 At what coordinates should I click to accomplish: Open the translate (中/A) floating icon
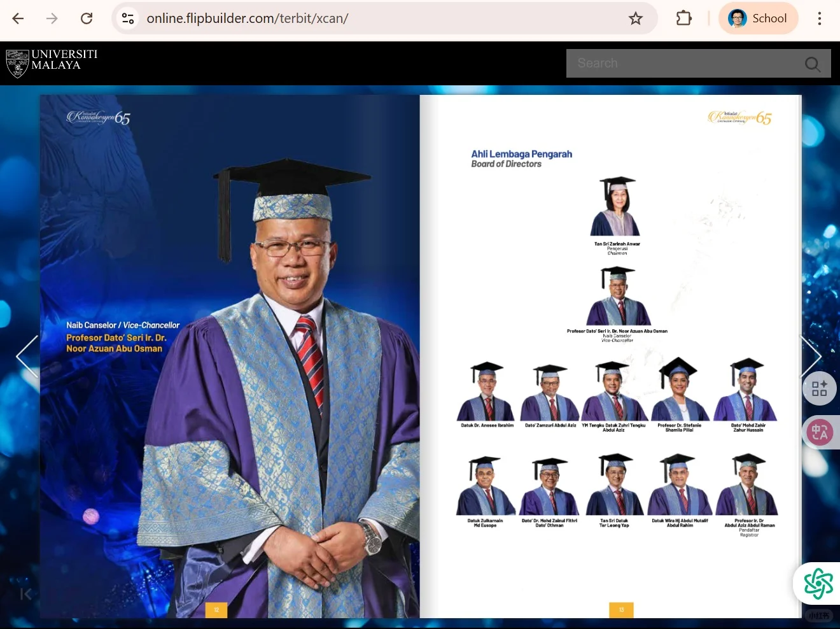click(x=820, y=432)
